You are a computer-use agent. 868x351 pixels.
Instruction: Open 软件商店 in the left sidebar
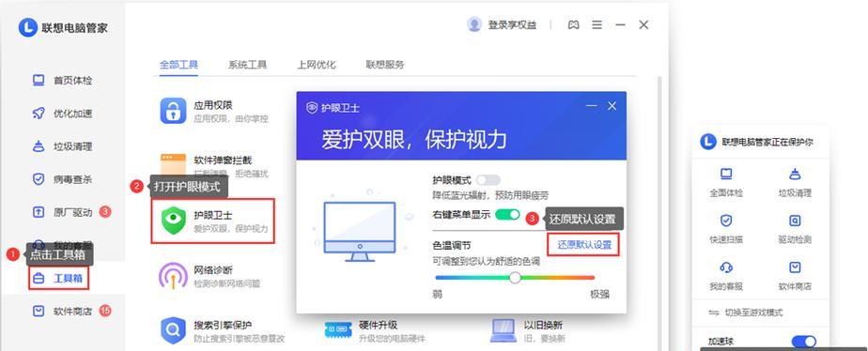62,311
